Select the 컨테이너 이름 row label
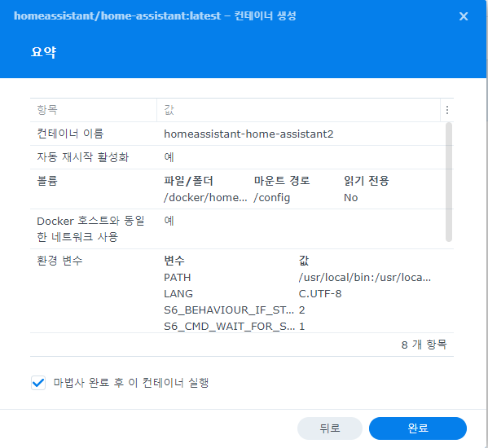The image size is (488, 448). coord(70,134)
